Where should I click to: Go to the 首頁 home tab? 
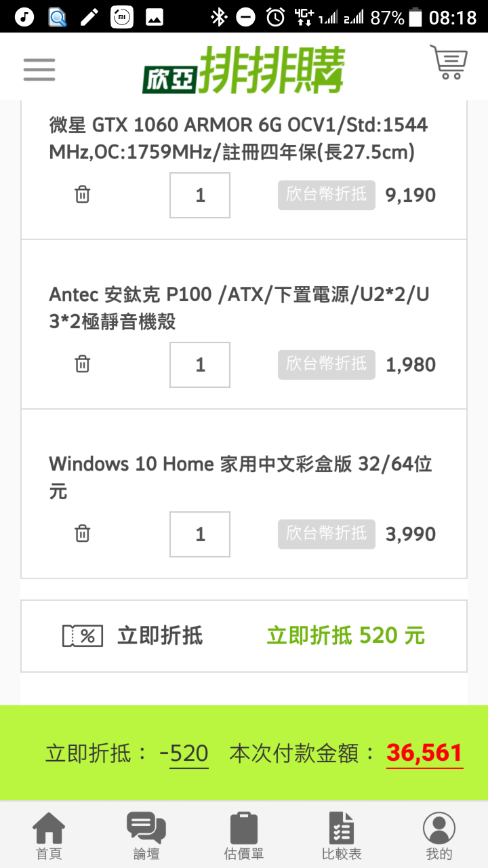[49, 836]
